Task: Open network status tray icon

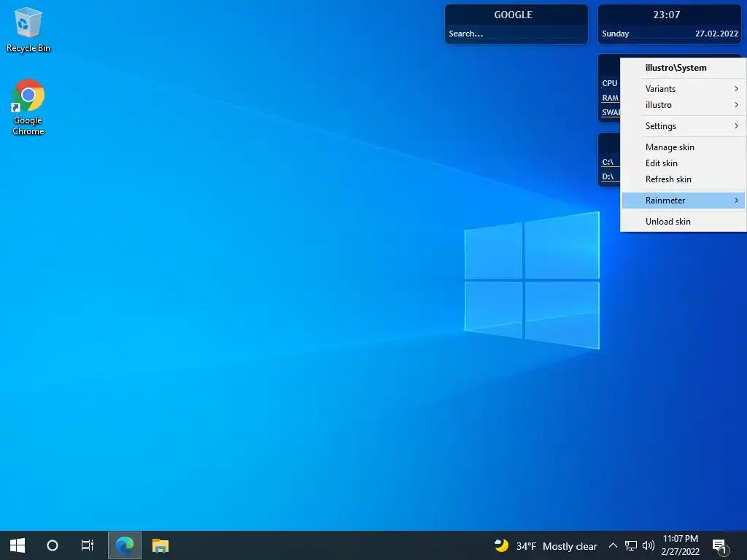Action: tap(631, 545)
